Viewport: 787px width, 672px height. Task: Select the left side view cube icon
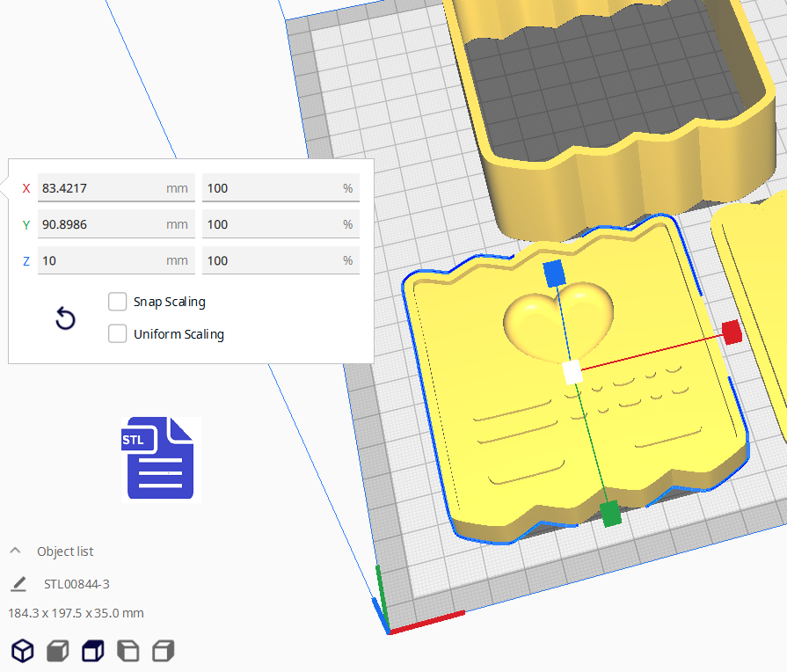[128, 651]
